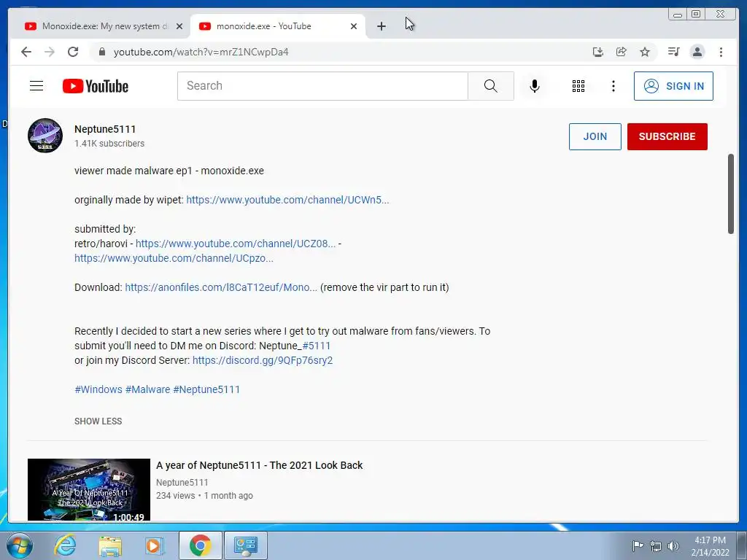Open Windows Media Player from taskbar

(154, 545)
